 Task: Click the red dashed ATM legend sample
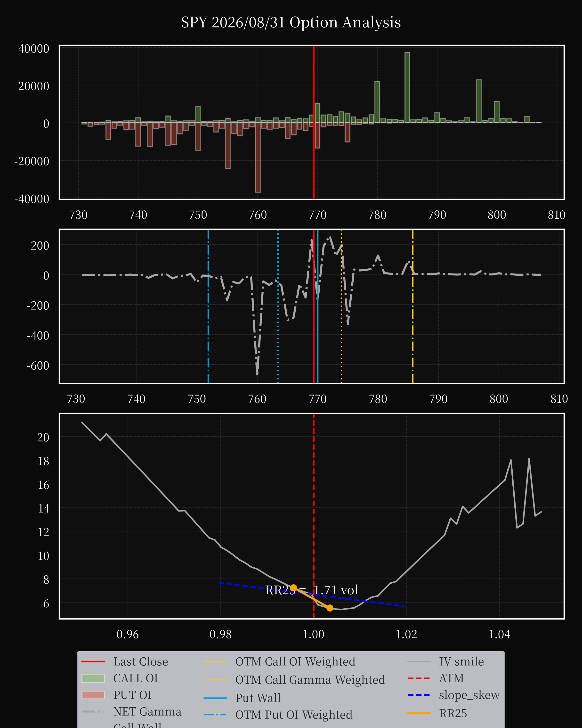tap(419, 678)
